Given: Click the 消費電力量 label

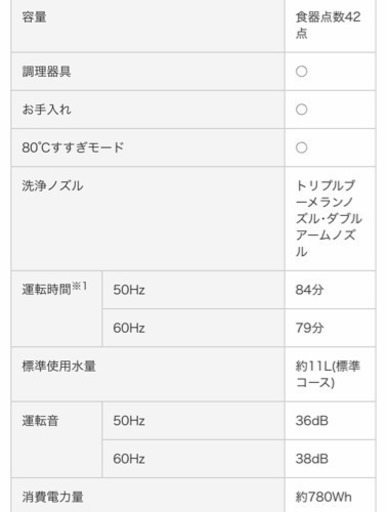Looking at the screenshot, I should (52, 497).
